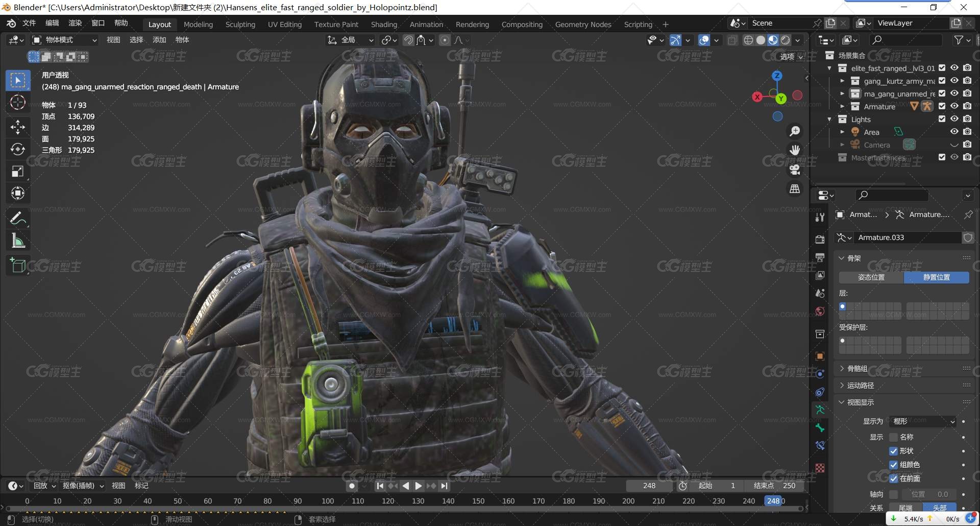Open the 显示为 棍形 dropdown

coord(922,421)
